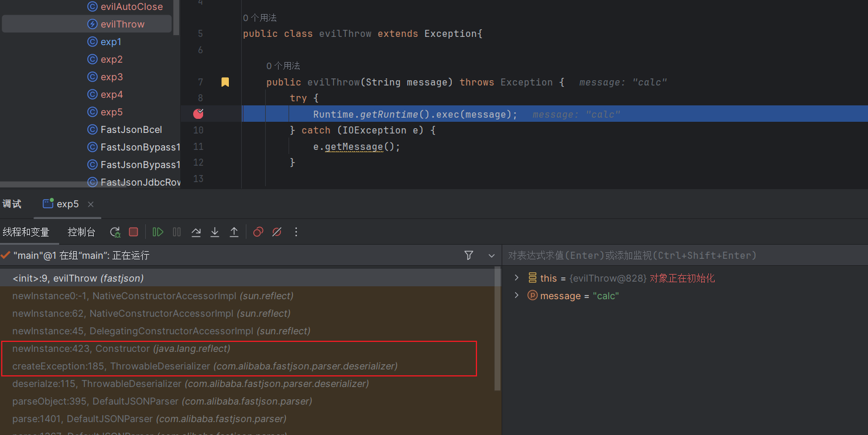
Task: Click the Step Over icon
Action: [x=196, y=232]
